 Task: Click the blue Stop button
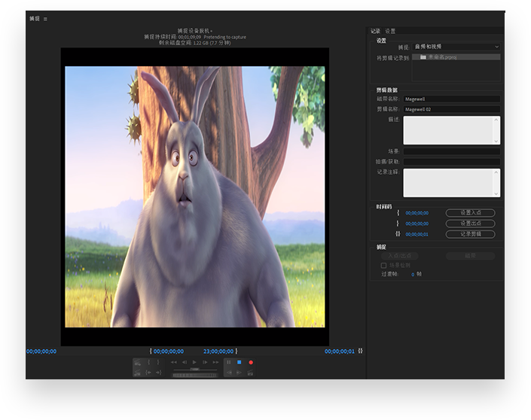point(239,362)
